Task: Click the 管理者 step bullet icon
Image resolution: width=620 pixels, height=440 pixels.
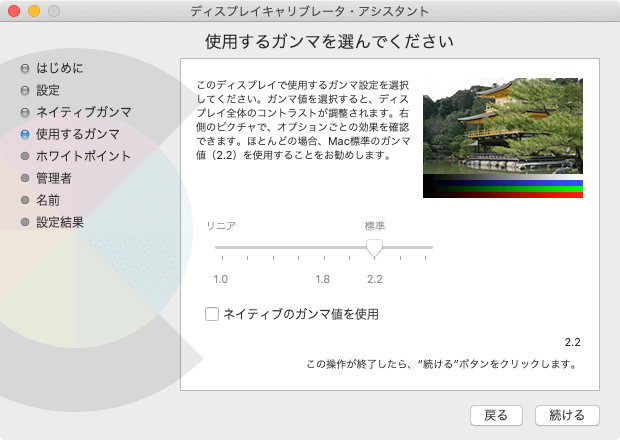Action: [x=25, y=178]
